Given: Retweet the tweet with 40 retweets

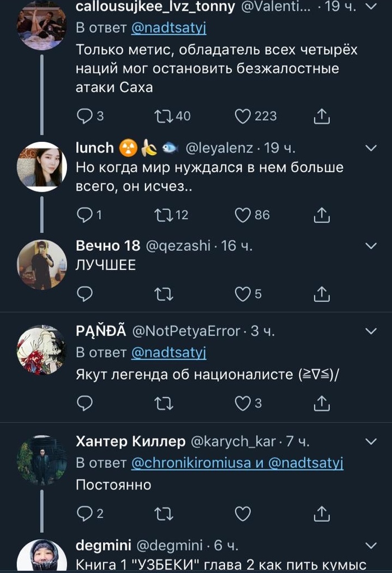Looking at the screenshot, I should point(164,116).
